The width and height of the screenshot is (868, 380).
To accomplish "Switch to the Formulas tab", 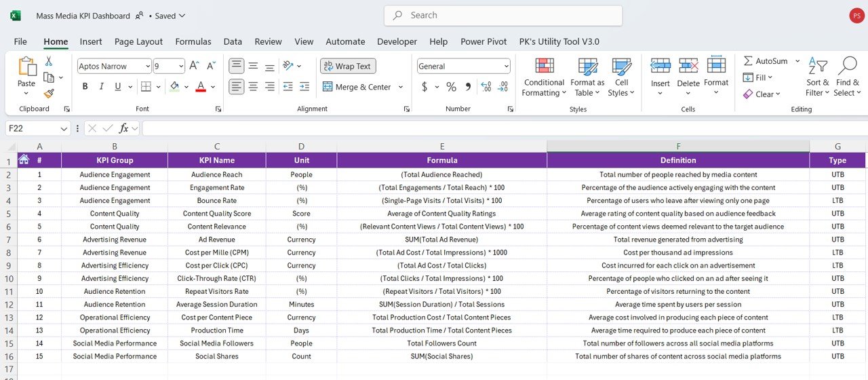I will click(x=193, y=41).
